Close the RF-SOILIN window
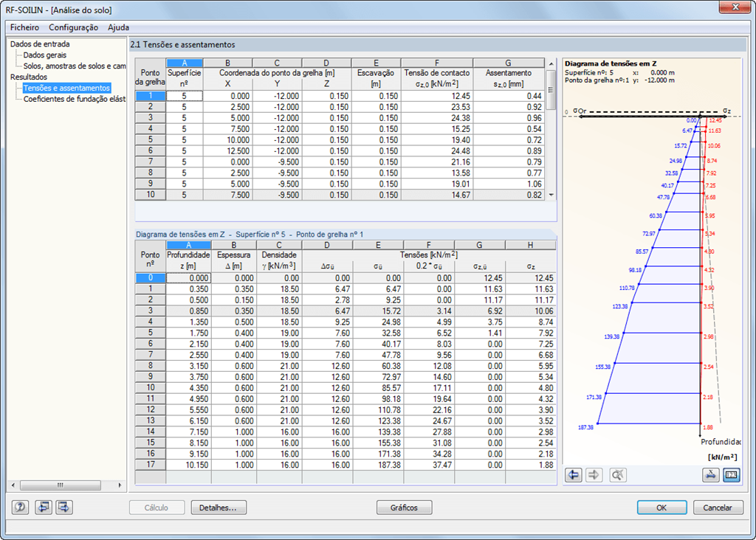Image resolution: width=756 pixels, height=540 pixels. coord(736,7)
